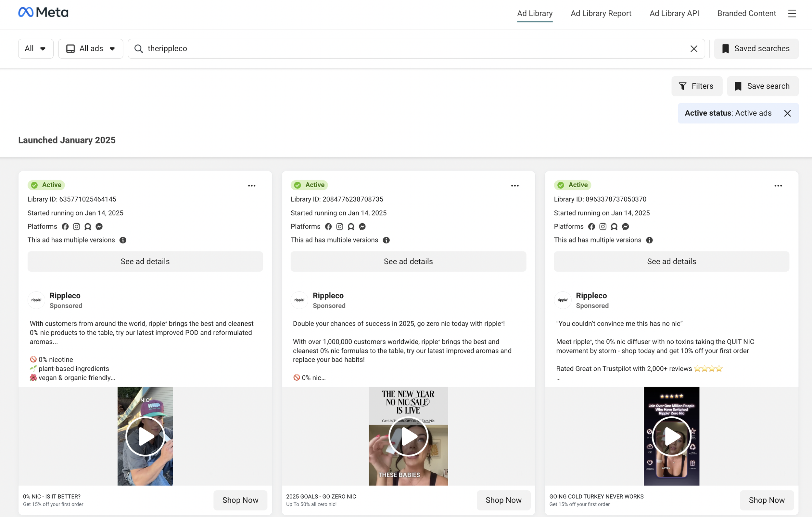Click Instagram platform icon on ad 8963378737050370
The image size is (812, 517).
[x=603, y=227]
